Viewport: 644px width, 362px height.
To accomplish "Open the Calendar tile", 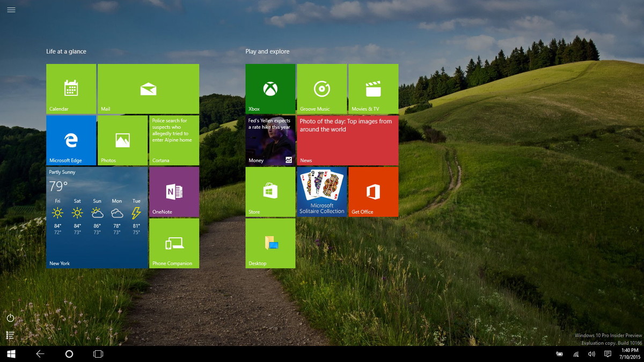I will tap(71, 89).
